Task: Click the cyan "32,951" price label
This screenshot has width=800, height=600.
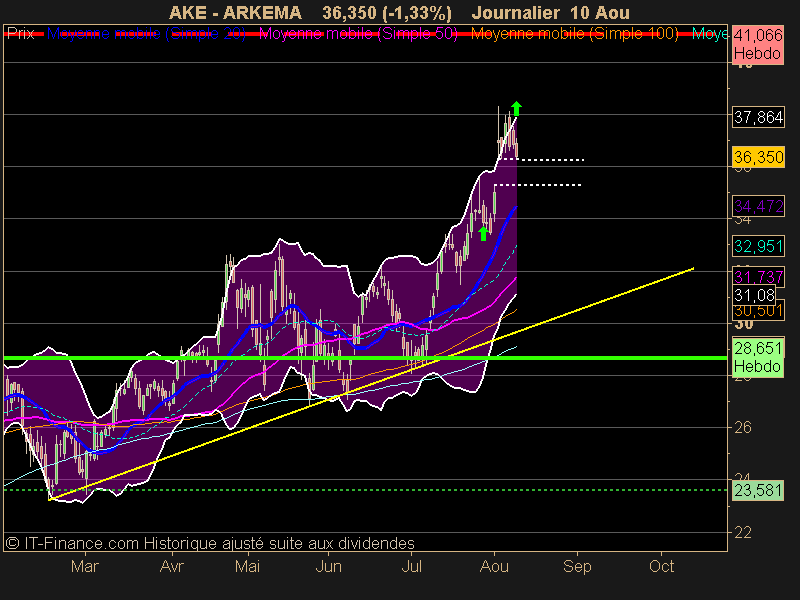Action: pos(759,246)
